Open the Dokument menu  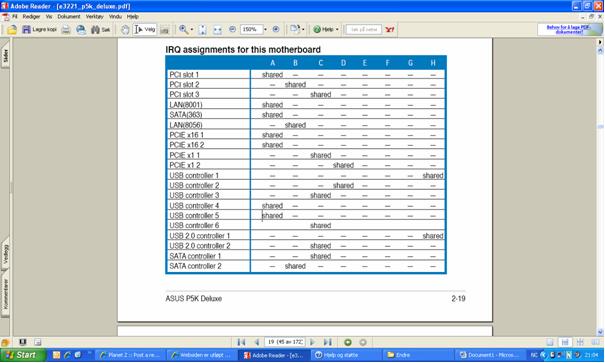pyautogui.click(x=69, y=17)
